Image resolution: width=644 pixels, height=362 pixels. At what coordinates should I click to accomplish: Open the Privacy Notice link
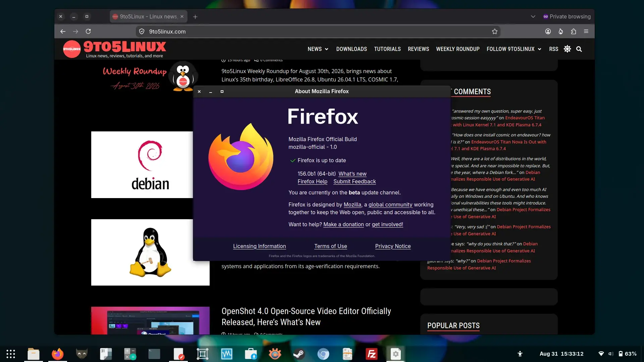(x=393, y=246)
